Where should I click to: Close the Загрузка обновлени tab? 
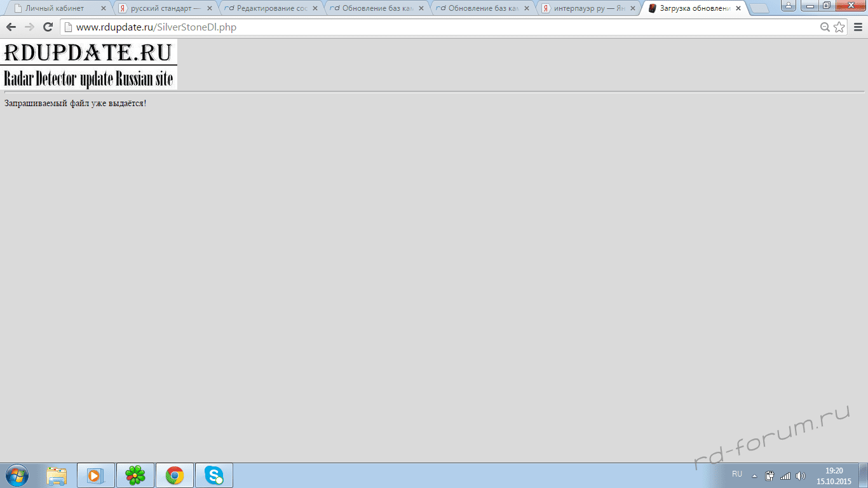pyautogui.click(x=738, y=9)
